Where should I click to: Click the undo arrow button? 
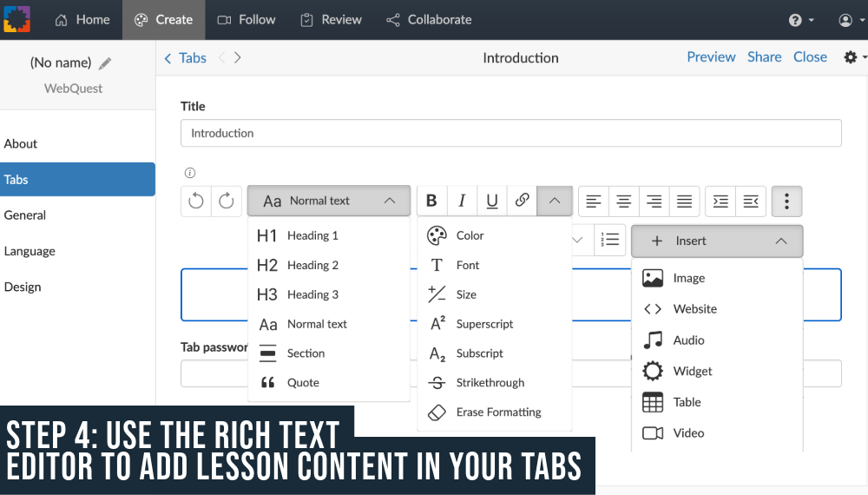click(196, 201)
